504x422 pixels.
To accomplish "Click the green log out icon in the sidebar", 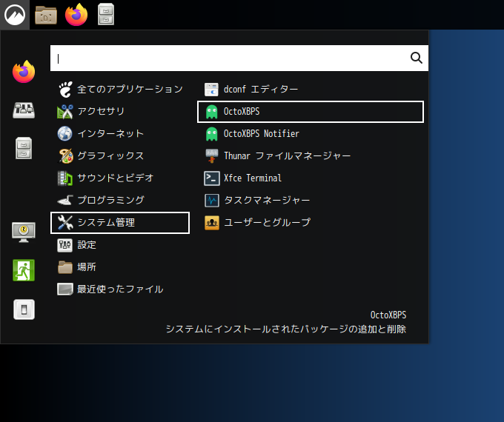I will coord(24,270).
